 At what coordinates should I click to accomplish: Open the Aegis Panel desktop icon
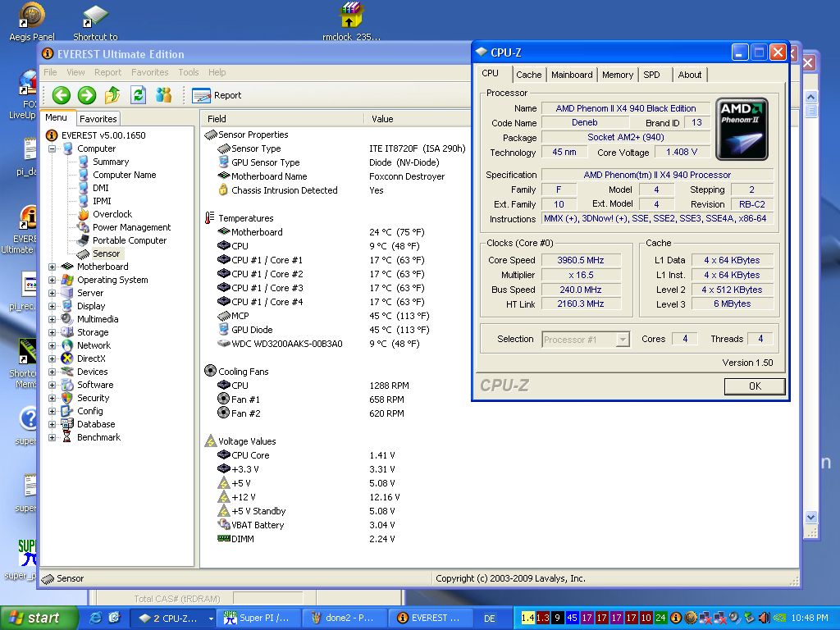click(32, 21)
